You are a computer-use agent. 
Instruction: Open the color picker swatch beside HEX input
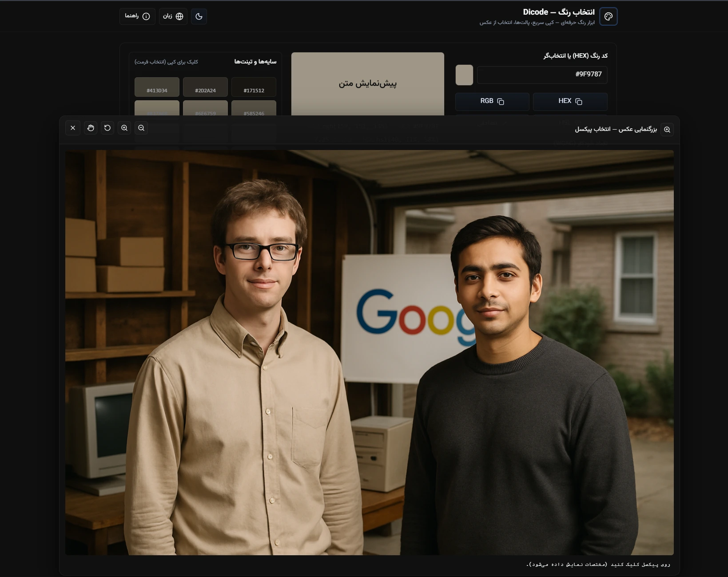[x=464, y=75]
